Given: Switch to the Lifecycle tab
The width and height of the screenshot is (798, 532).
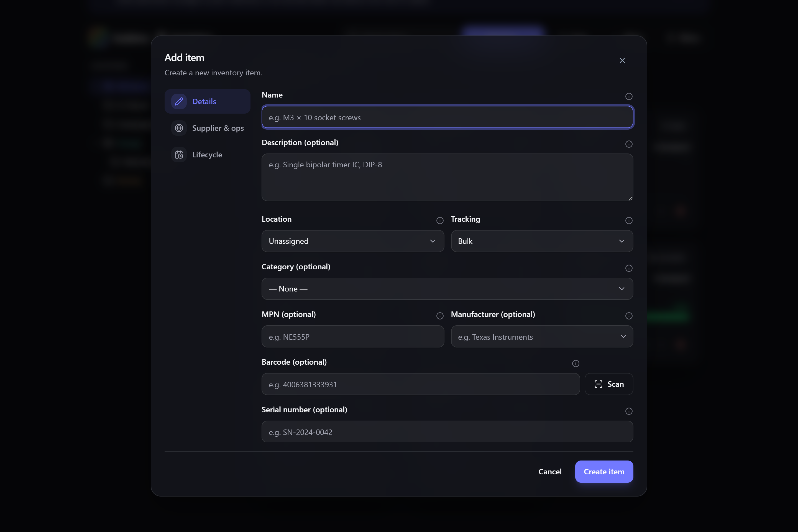Looking at the screenshot, I should (x=207, y=155).
